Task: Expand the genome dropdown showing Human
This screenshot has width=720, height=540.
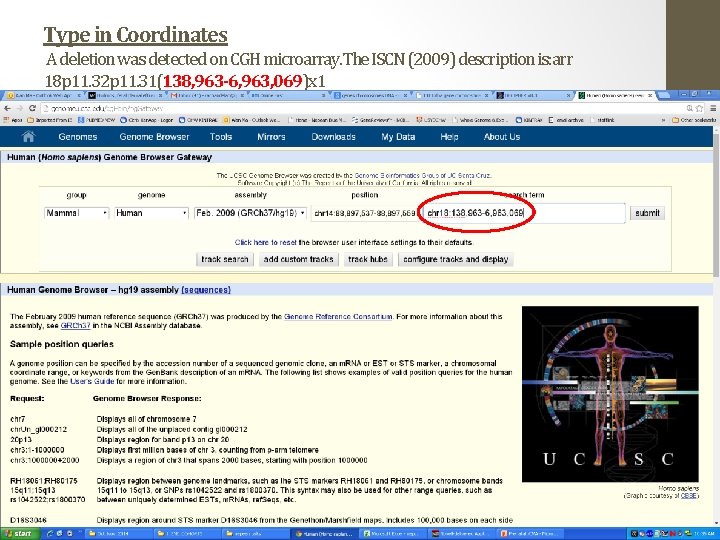Action: coord(152,213)
